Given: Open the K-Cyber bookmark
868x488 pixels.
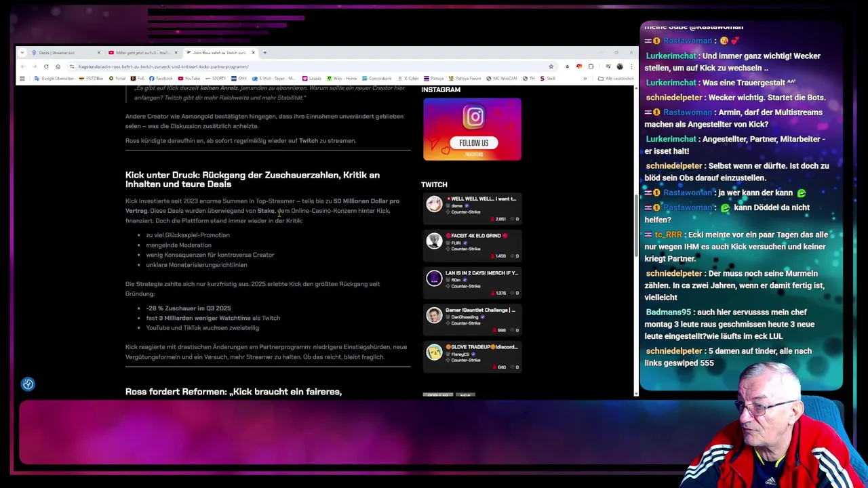Looking at the screenshot, I should pos(409,79).
